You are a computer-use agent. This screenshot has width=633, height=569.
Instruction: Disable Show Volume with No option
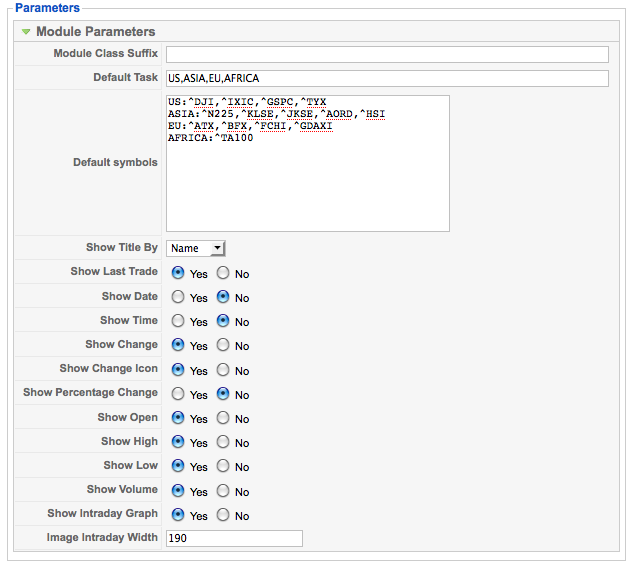point(222,491)
